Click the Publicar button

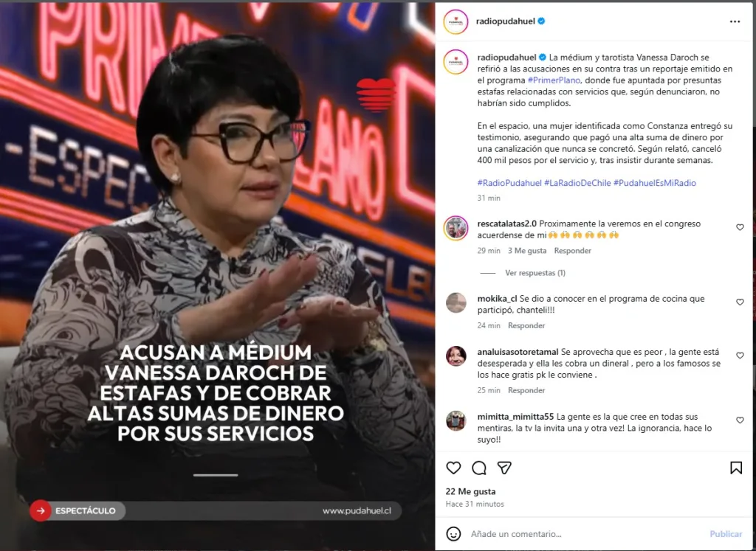pos(726,534)
